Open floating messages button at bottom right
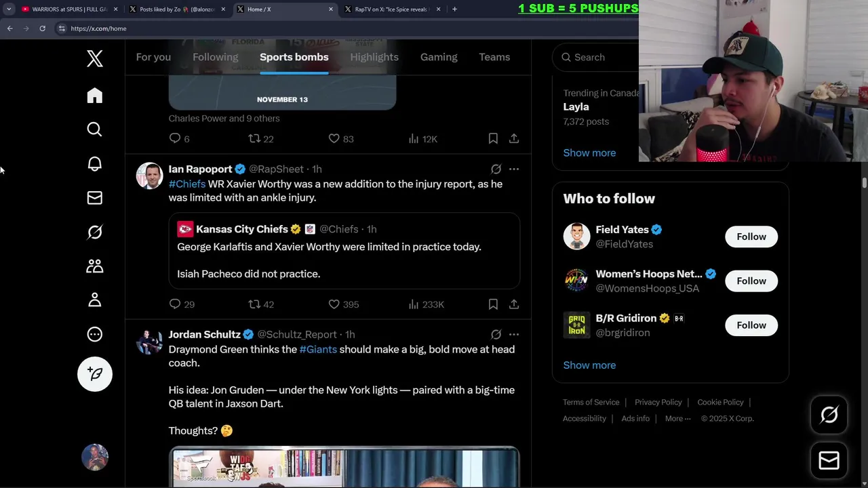The width and height of the screenshot is (868, 488). tap(829, 461)
